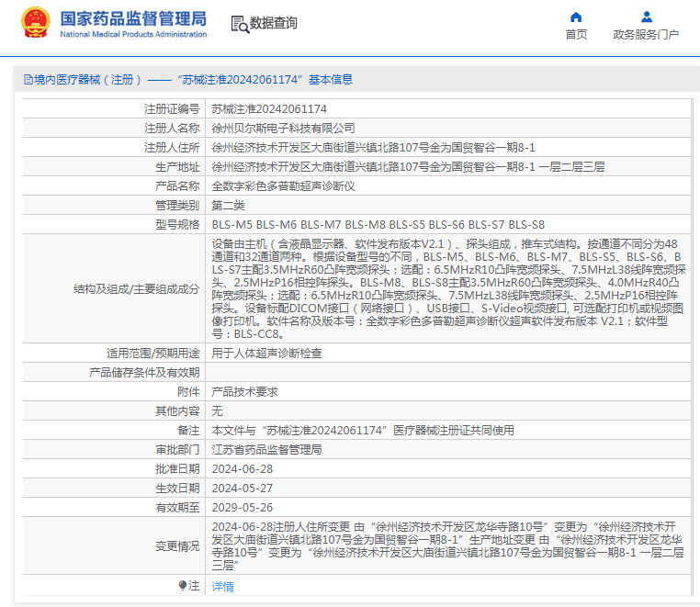This screenshot has height=607, width=700.
Task: Click approval date value 2024-06-28
Action: click(243, 468)
